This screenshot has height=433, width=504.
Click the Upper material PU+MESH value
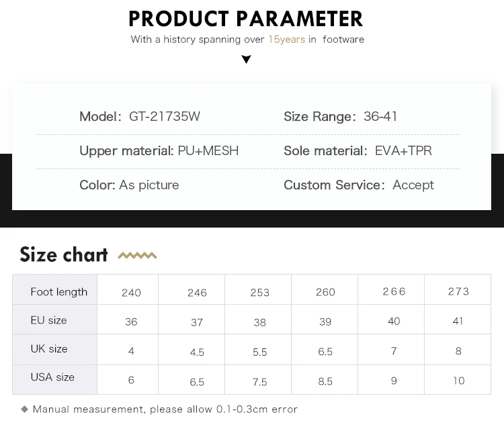coord(208,151)
